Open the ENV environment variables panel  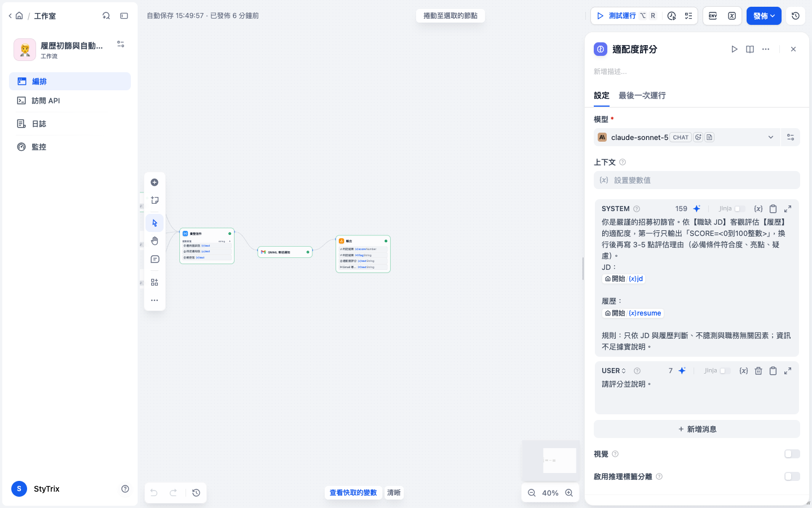(x=713, y=16)
